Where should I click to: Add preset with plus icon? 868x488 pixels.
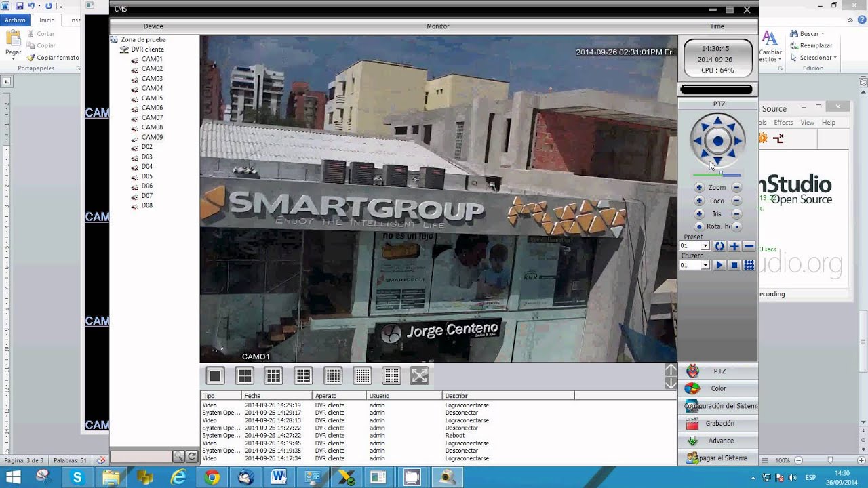[734, 246]
